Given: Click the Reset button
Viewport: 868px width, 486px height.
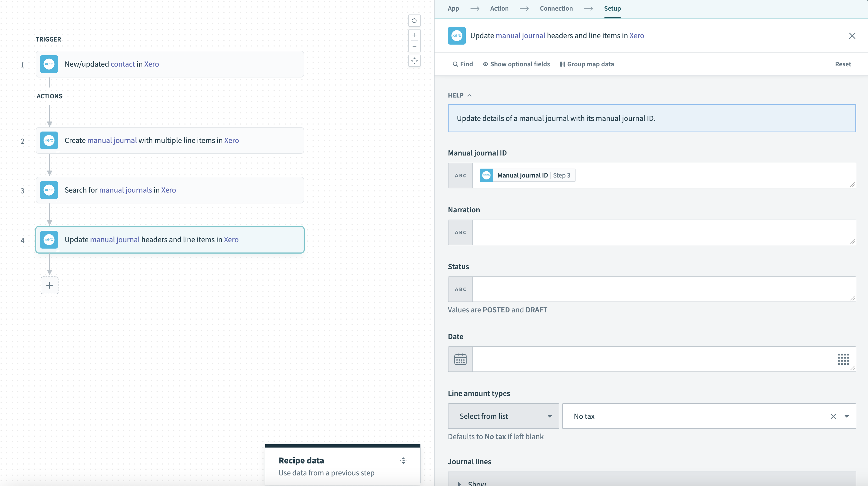Looking at the screenshot, I should 842,64.
